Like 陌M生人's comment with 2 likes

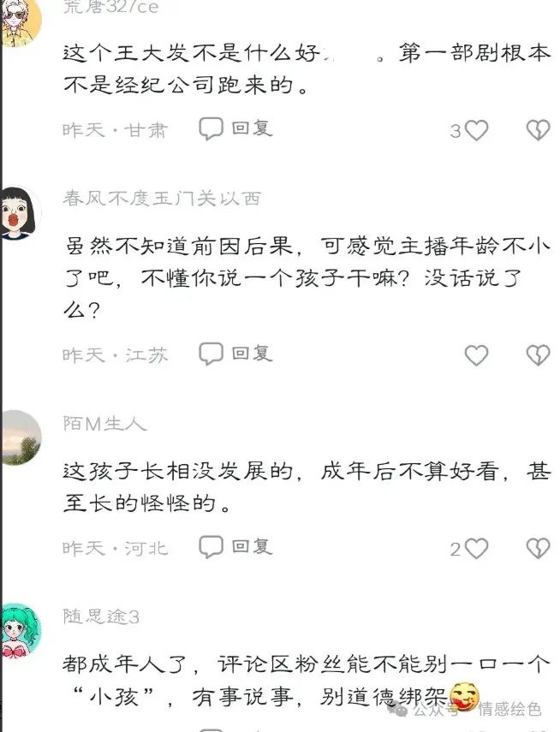476,549
